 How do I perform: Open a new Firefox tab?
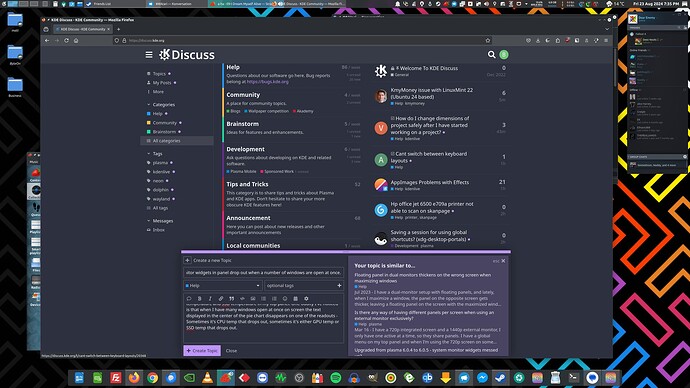(118, 29)
